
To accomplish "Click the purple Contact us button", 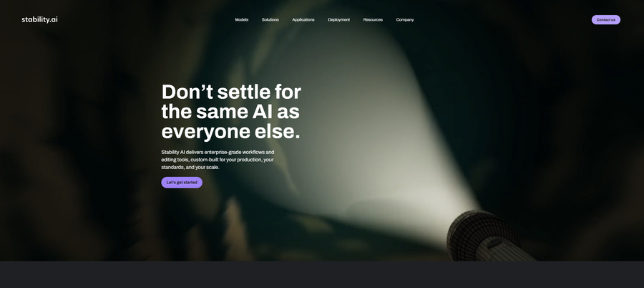I will point(606,20).
